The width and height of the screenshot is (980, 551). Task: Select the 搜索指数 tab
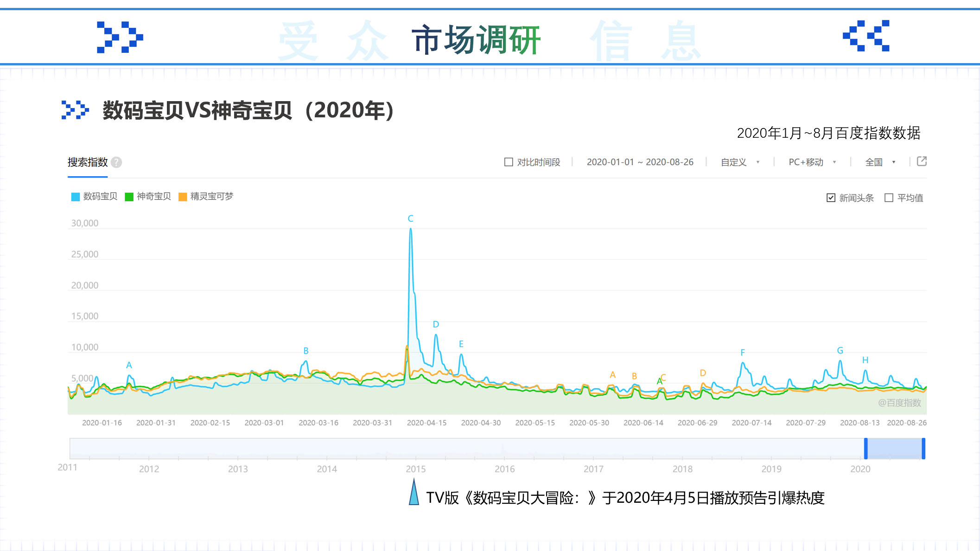click(x=88, y=162)
